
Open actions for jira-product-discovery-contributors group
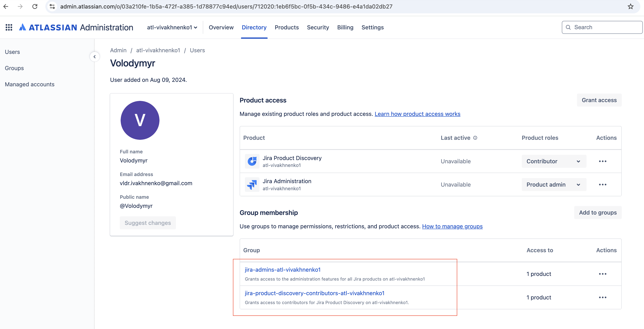click(x=603, y=297)
